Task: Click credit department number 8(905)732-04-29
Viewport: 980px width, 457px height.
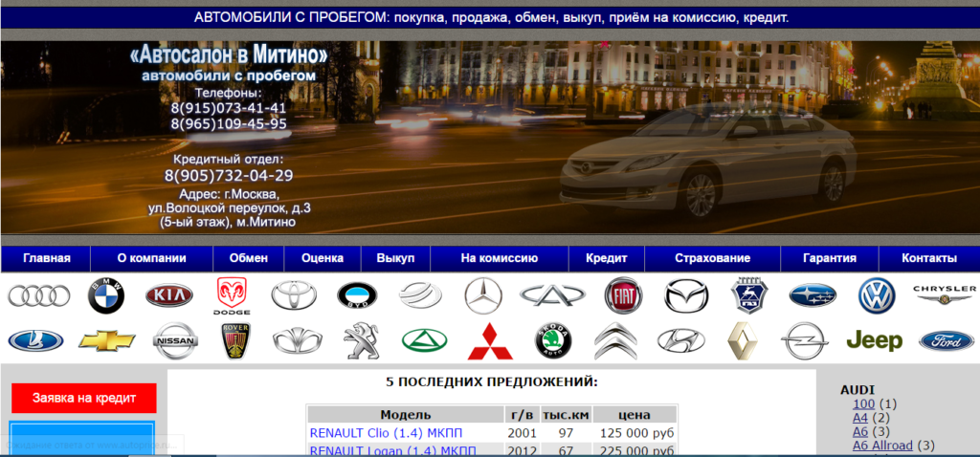Action: tap(229, 176)
